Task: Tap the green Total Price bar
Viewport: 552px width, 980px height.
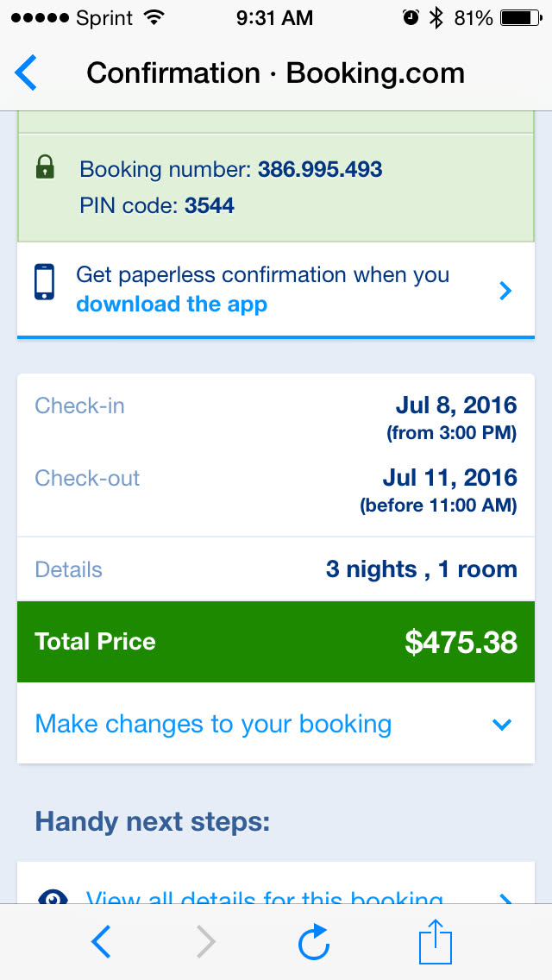Action: click(x=276, y=642)
